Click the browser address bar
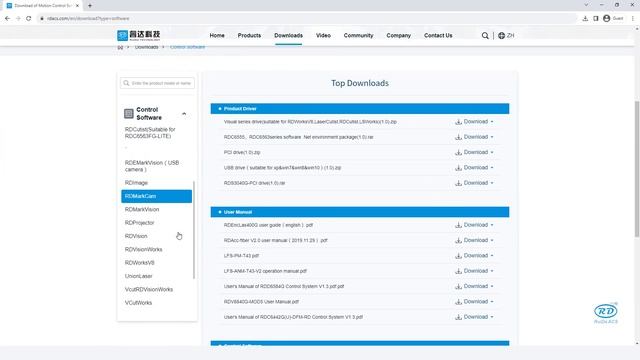 pyautogui.click(x=306, y=18)
